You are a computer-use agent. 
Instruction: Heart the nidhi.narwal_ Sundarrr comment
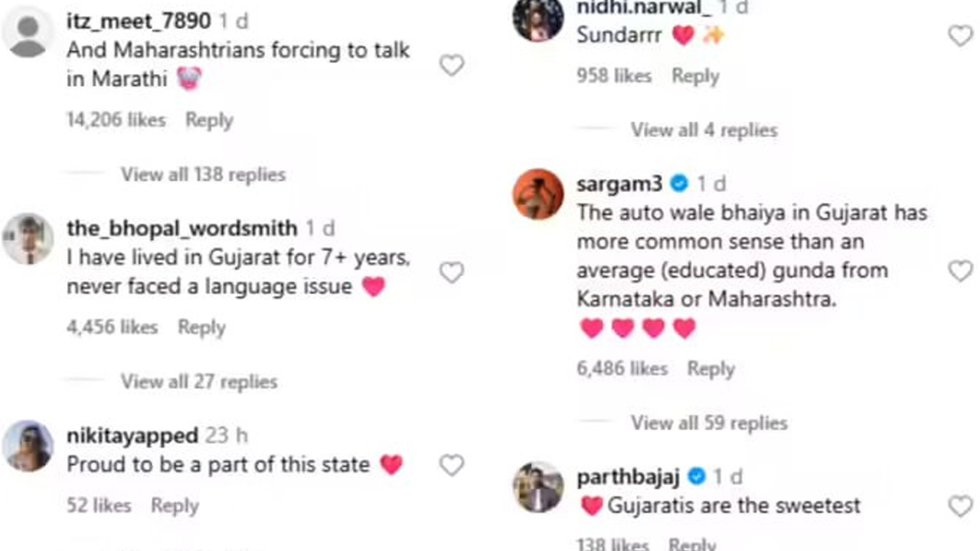(960, 36)
